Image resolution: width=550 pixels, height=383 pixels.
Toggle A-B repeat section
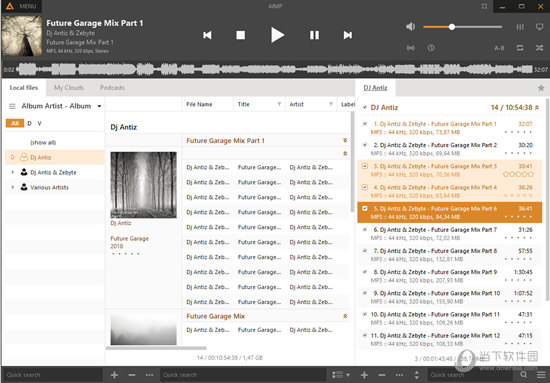pos(499,48)
